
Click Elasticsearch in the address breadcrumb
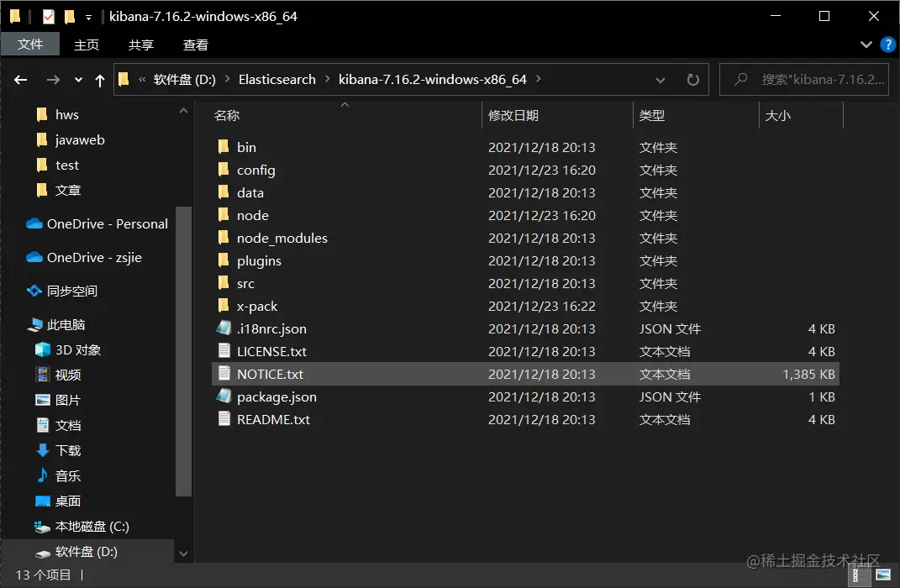[277, 80]
